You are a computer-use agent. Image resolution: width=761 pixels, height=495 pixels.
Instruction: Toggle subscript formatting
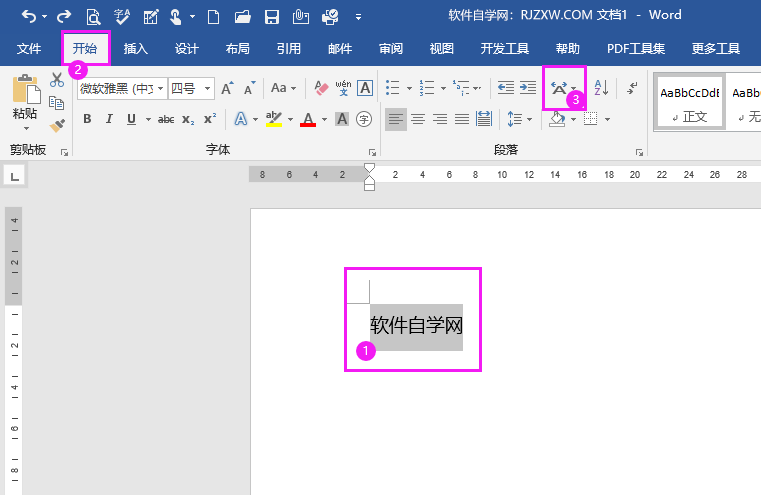click(x=188, y=119)
